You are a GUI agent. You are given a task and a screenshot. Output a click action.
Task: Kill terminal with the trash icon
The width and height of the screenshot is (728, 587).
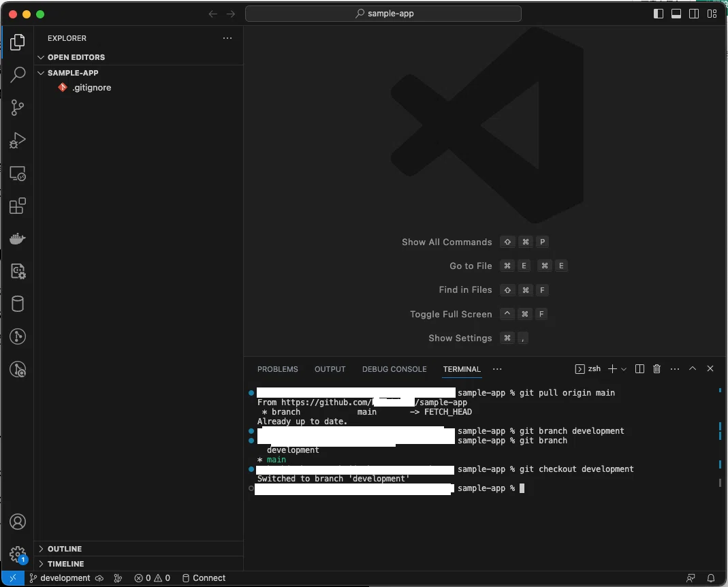tap(656, 368)
